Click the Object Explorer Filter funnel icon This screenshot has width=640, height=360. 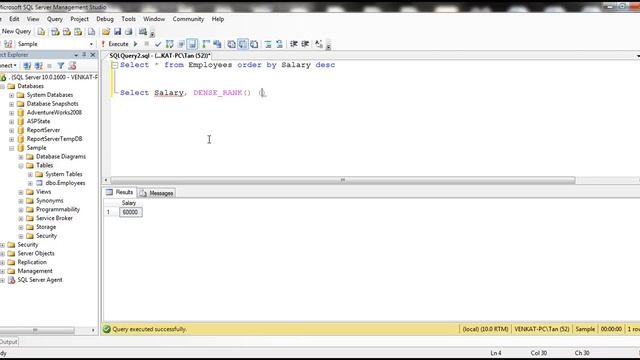tap(61, 66)
